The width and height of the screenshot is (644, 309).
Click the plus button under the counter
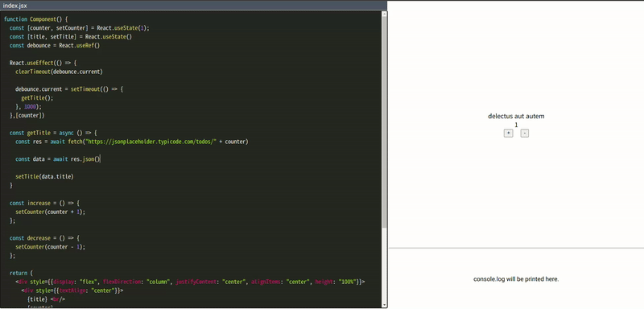[x=508, y=134]
